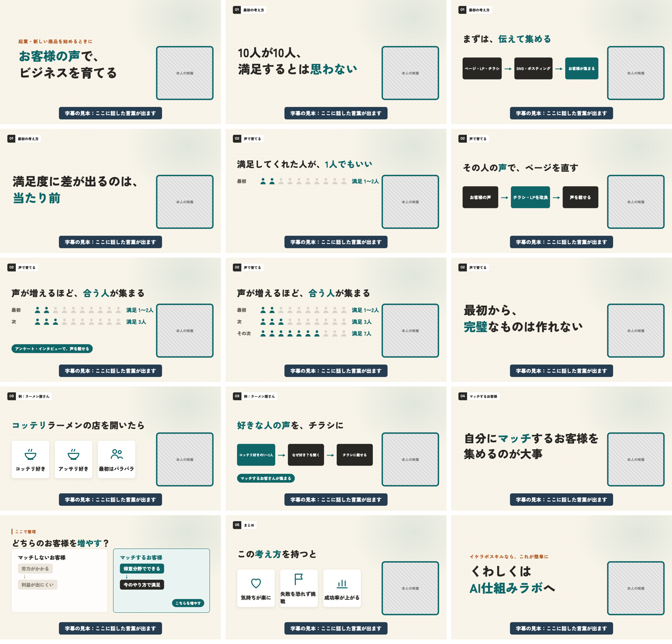Click the 起業・新しい商品を始めるときに caption
The height and width of the screenshot is (644, 672).
[55, 41]
